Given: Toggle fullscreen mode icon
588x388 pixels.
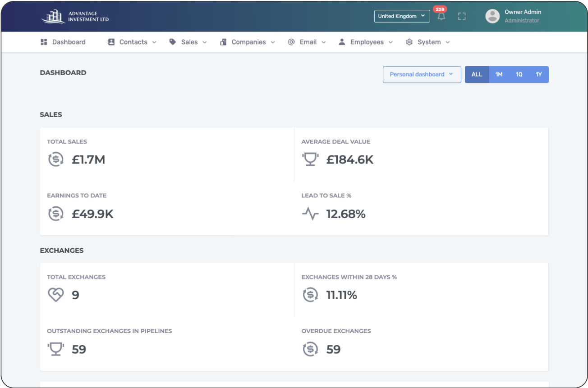Looking at the screenshot, I should pyautogui.click(x=461, y=16).
